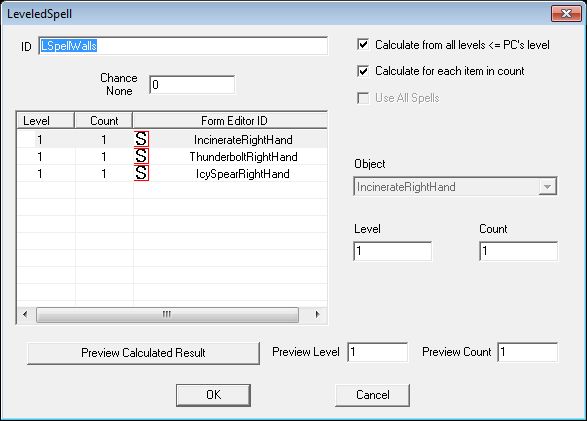Uncheck Calculate for each item in count
Screen dimensions: 587x421
[363, 71]
